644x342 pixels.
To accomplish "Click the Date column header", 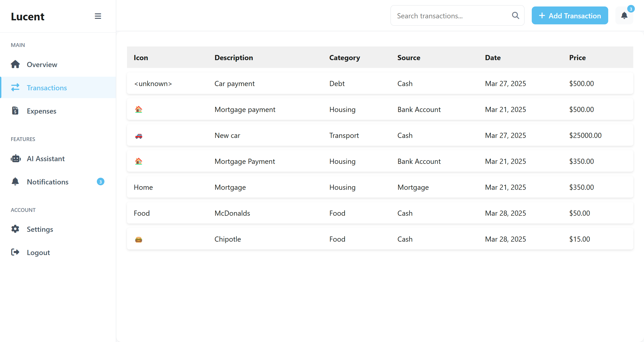I will click(x=492, y=57).
